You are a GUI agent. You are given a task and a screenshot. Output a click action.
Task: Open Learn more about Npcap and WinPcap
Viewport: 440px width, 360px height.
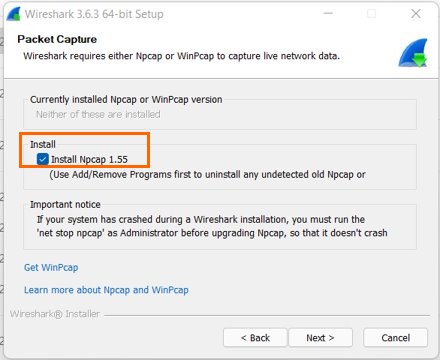[x=106, y=290]
